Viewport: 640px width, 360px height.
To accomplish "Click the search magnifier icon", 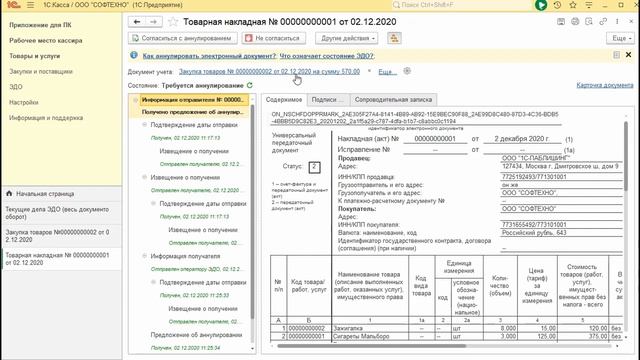I will 396,5.
